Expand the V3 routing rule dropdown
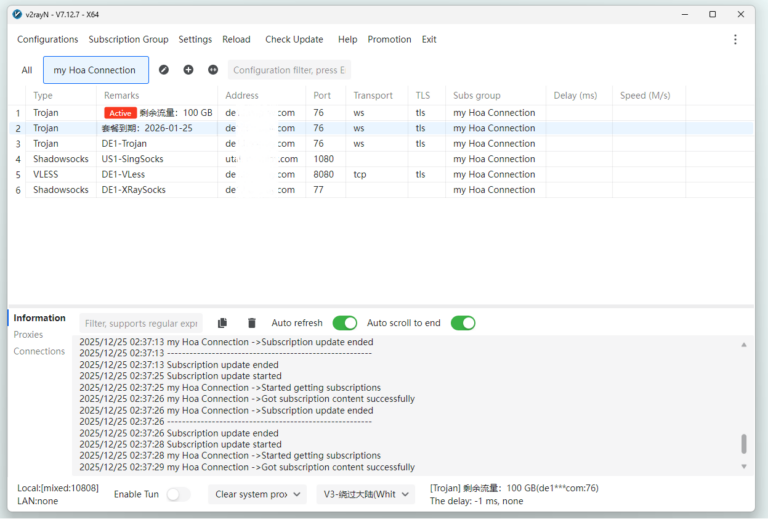This screenshot has height=519, width=768. (x=365, y=494)
